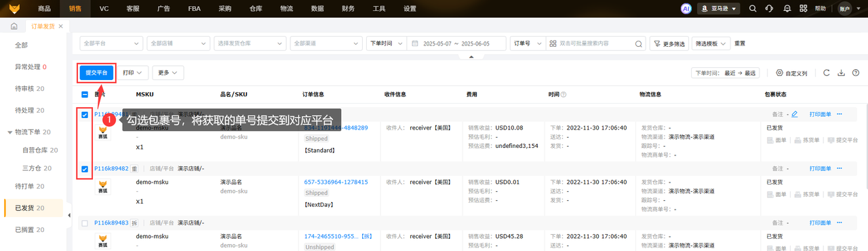Viewport: 868px width, 251px height.
Task: Collapse the sidebar with the arrow handle
Action: click(x=69, y=216)
